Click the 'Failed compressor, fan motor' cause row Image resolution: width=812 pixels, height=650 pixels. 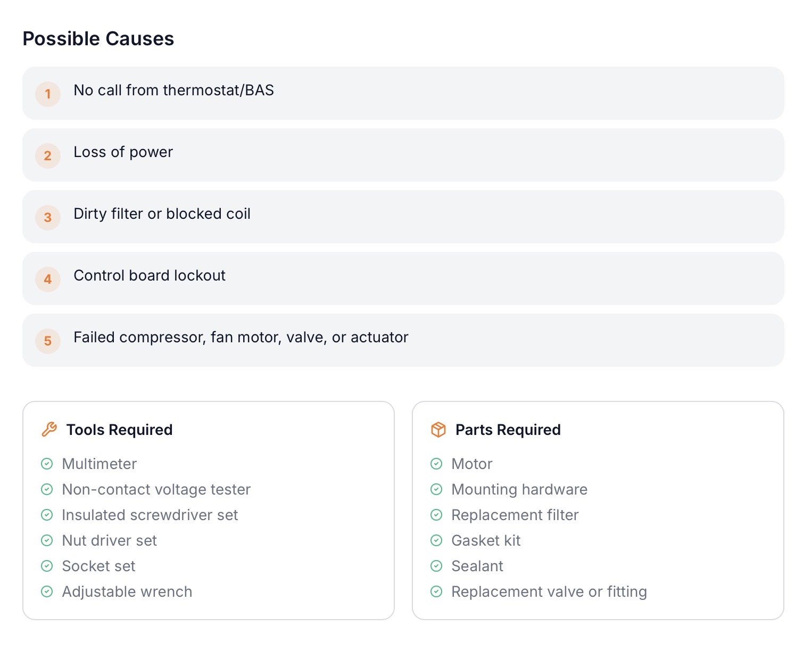pyautogui.click(x=241, y=338)
